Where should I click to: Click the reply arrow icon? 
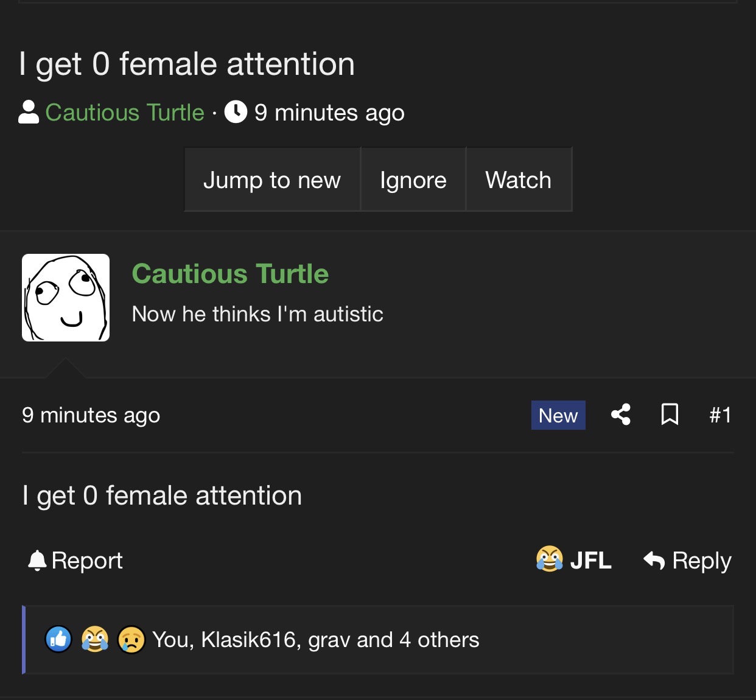(x=654, y=560)
